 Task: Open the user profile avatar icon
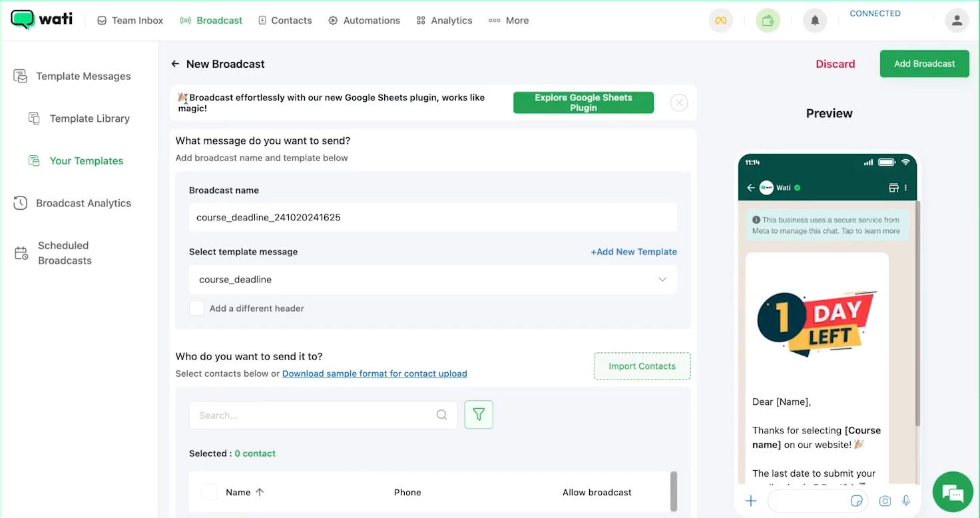[x=957, y=21]
